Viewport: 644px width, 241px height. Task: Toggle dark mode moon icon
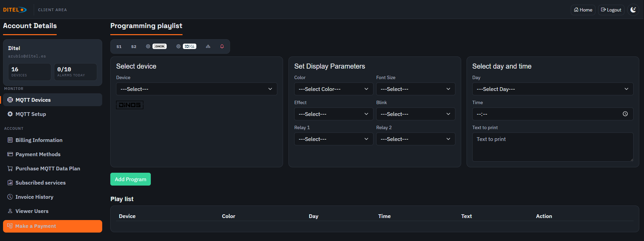(x=633, y=10)
